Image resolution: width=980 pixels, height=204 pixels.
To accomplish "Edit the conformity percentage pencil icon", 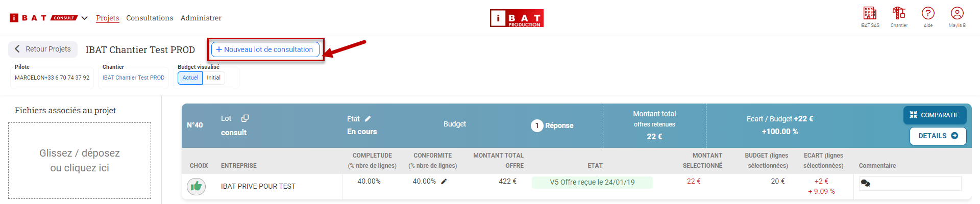I will (444, 182).
